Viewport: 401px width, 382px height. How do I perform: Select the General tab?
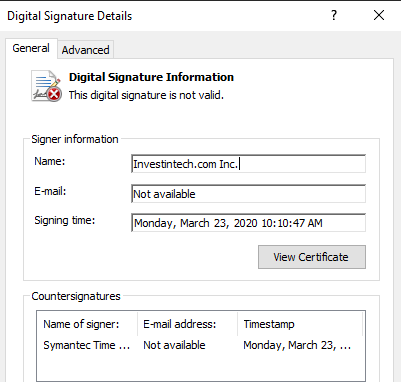coord(31,48)
